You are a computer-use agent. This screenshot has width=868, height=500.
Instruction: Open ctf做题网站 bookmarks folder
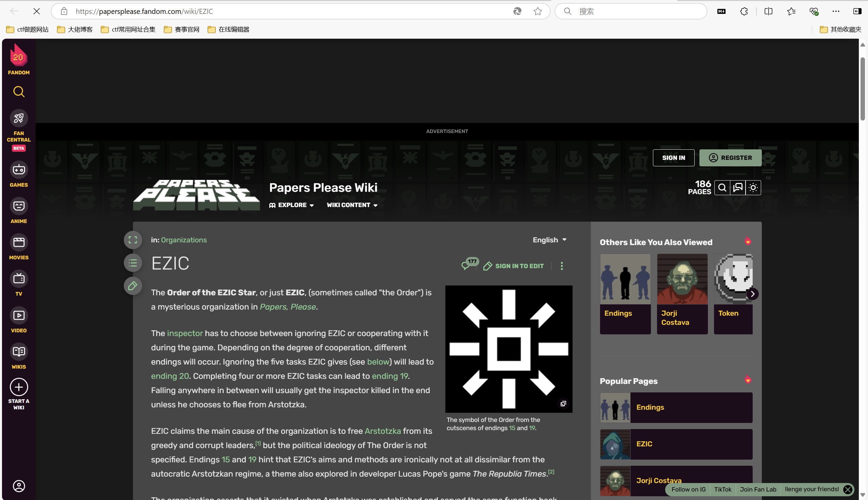(x=27, y=30)
